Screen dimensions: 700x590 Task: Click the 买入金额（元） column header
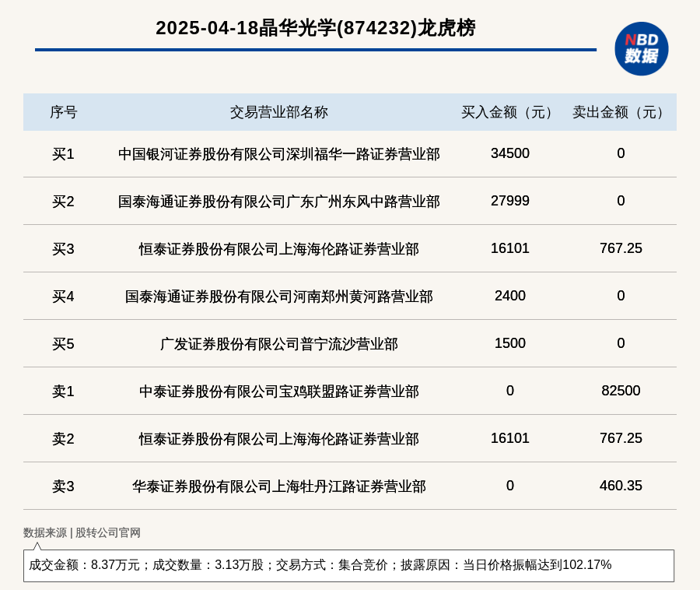point(509,112)
